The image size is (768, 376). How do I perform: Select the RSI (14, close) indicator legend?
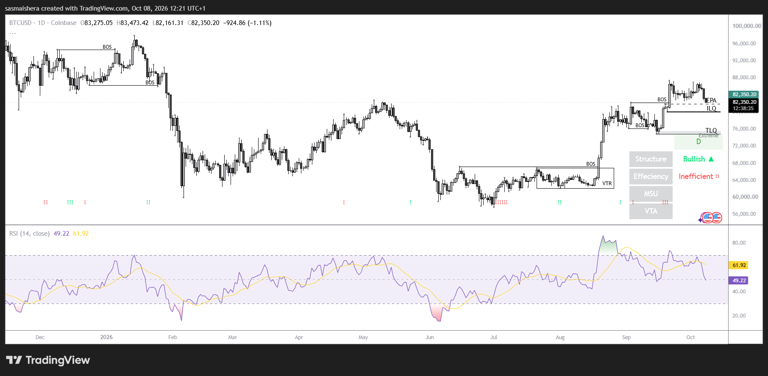tap(29, 234)
